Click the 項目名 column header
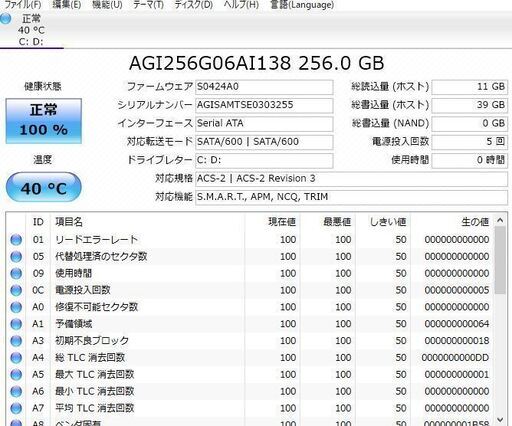The image size is (512, 426). (x=147, y=222)
